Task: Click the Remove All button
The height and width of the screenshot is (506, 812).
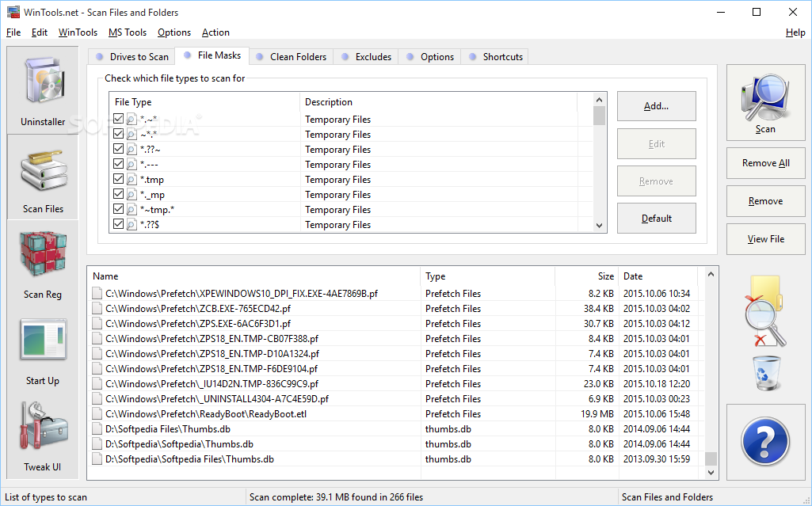Action: point(765,163)
